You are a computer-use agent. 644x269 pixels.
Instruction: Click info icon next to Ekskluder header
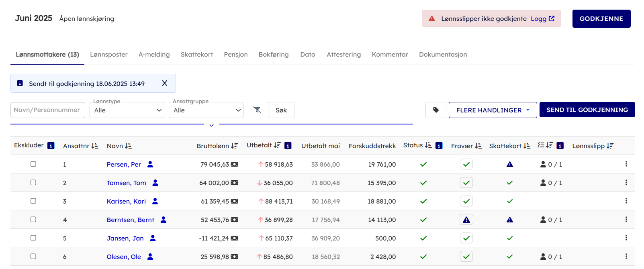pos(51,145)
